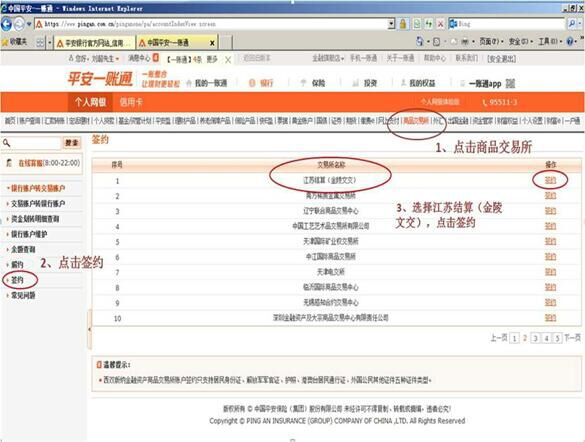Click 签约 link for row 5
The height and width of the screenshot is (442, 585).
(x=550, y=241)
